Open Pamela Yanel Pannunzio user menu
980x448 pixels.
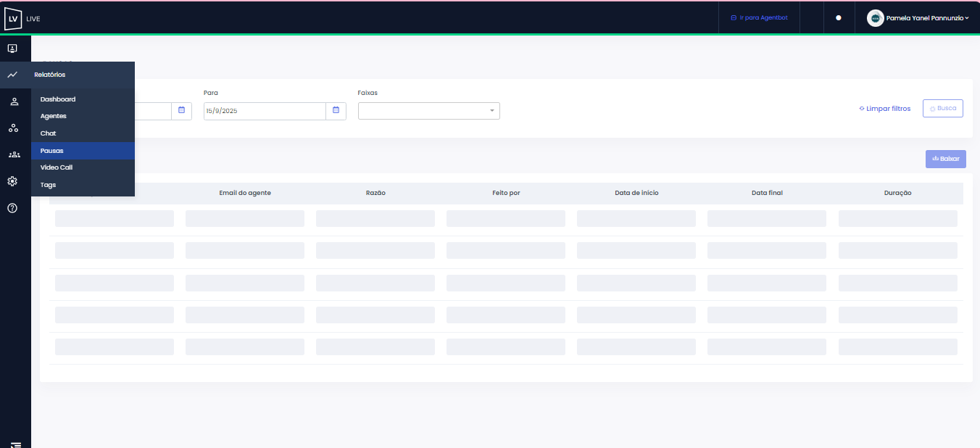918,18
